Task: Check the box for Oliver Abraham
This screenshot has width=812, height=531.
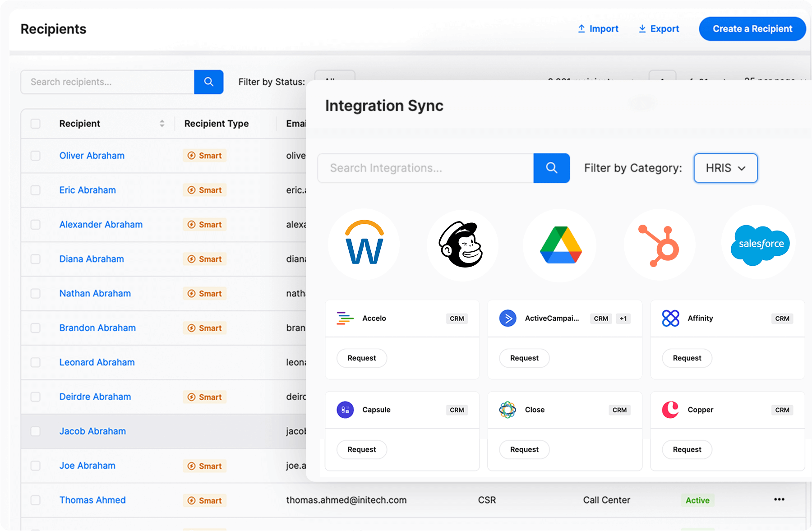Action: tap(36, 156)
